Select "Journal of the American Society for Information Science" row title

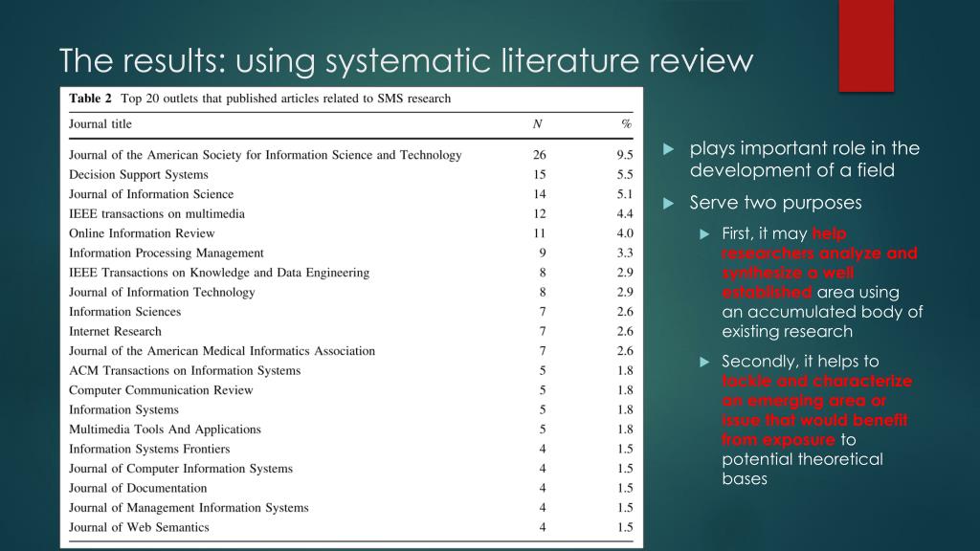(x=265, y=155)
